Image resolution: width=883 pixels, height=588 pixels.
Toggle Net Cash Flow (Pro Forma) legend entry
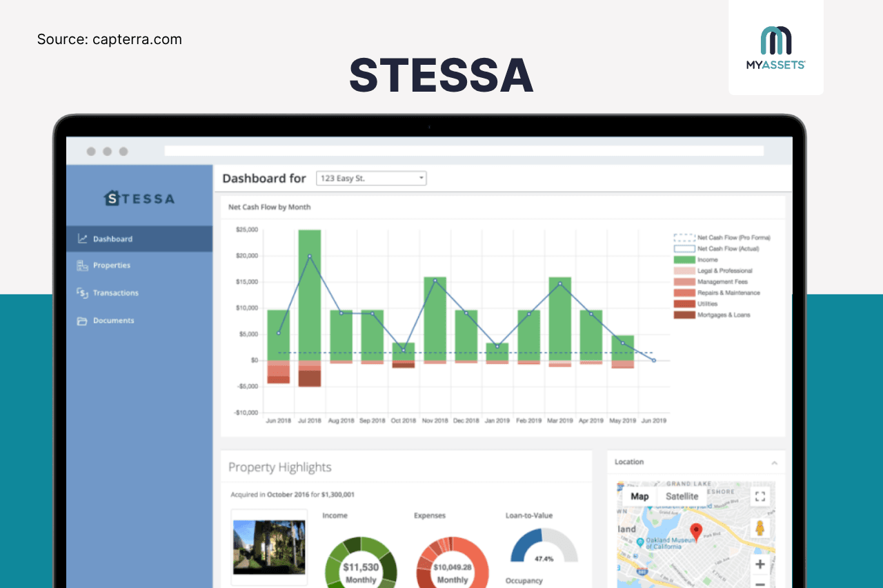pos(722,238)
